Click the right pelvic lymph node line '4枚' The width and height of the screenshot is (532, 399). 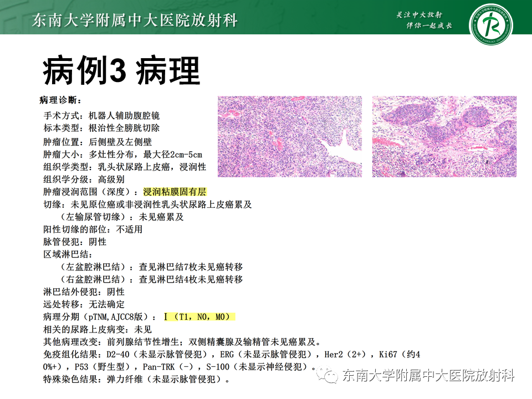pyautogui.click(x=151, y=279)
